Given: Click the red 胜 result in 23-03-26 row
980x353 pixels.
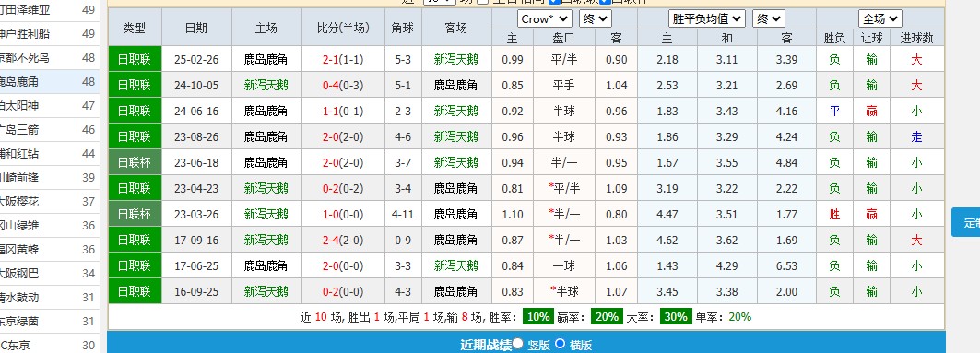Looking at the screenshot, I should click(834, 215).
